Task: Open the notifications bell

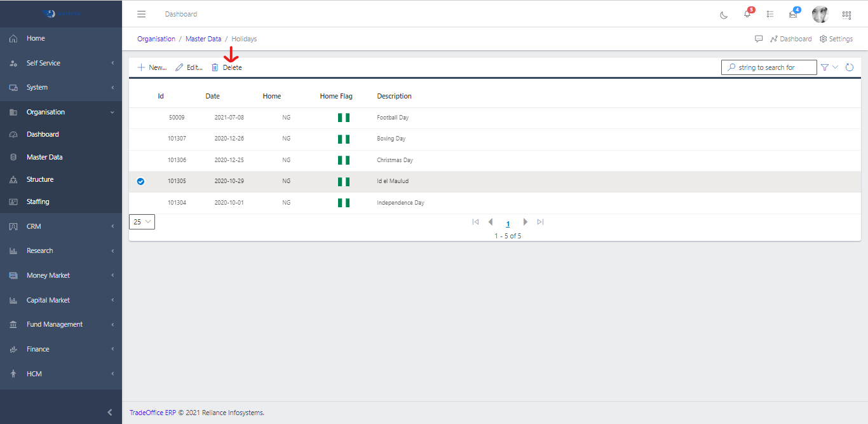Action: (747, 14)
